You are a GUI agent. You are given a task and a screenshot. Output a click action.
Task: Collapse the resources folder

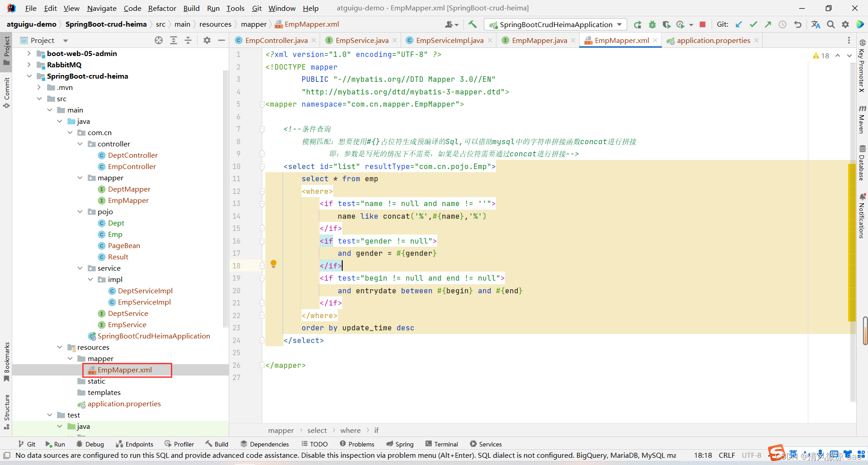[x=60, y=347]
